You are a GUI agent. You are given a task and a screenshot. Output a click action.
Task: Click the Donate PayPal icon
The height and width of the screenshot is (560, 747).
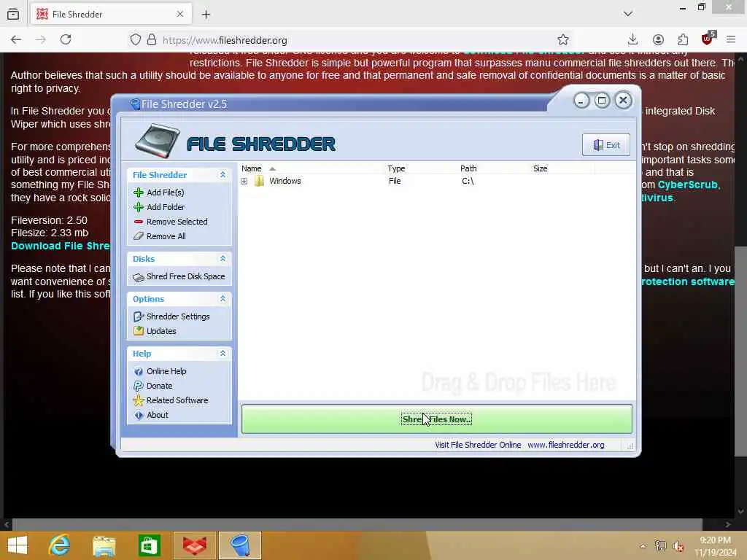click(x=139, y=386)
